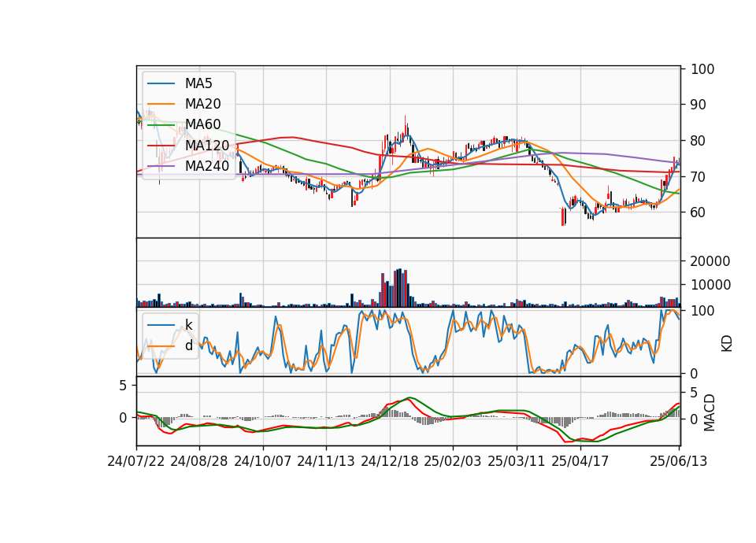756x543 pixels.
Task: Click the volume axis value 10000
Action: [710, 285]
